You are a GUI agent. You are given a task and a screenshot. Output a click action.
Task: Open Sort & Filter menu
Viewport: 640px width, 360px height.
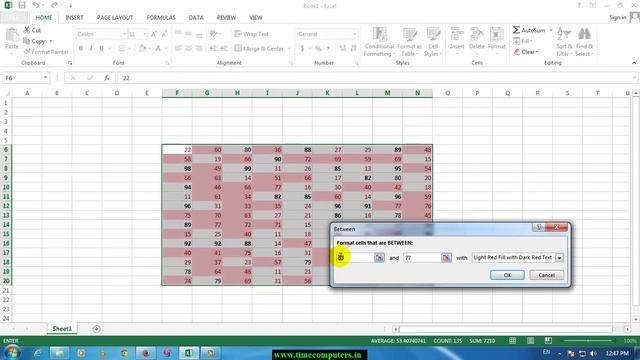(564, 42)
